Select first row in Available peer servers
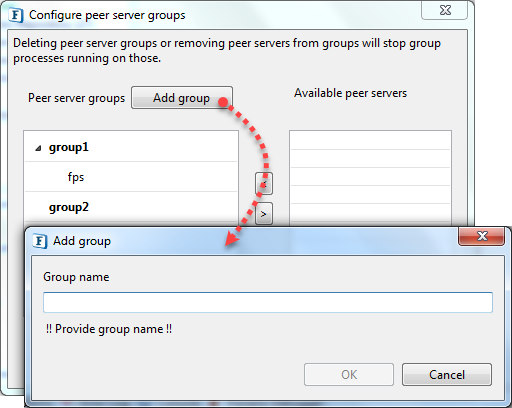 point(370,141)
